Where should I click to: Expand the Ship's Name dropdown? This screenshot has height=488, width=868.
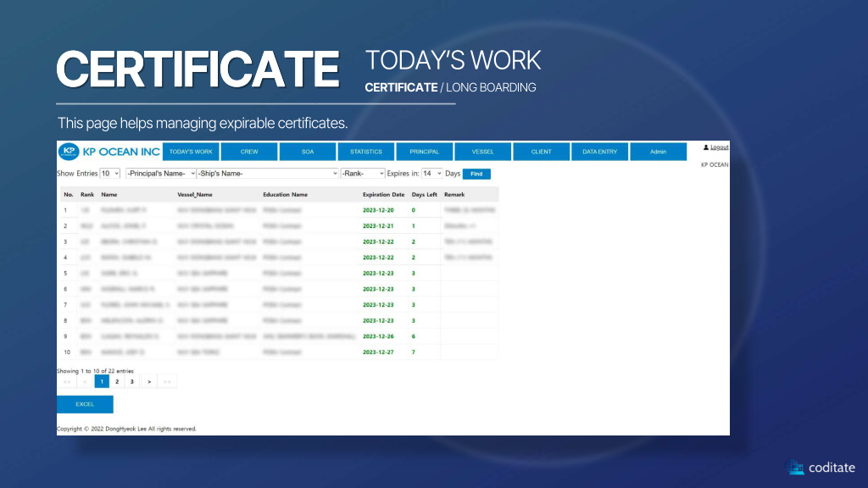click(x=267, y=174)
